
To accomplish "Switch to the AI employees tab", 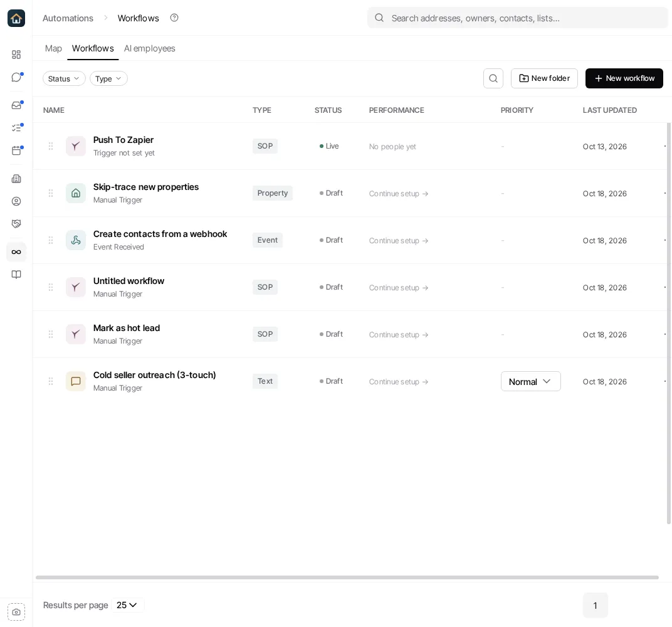I will pos(150,48).
